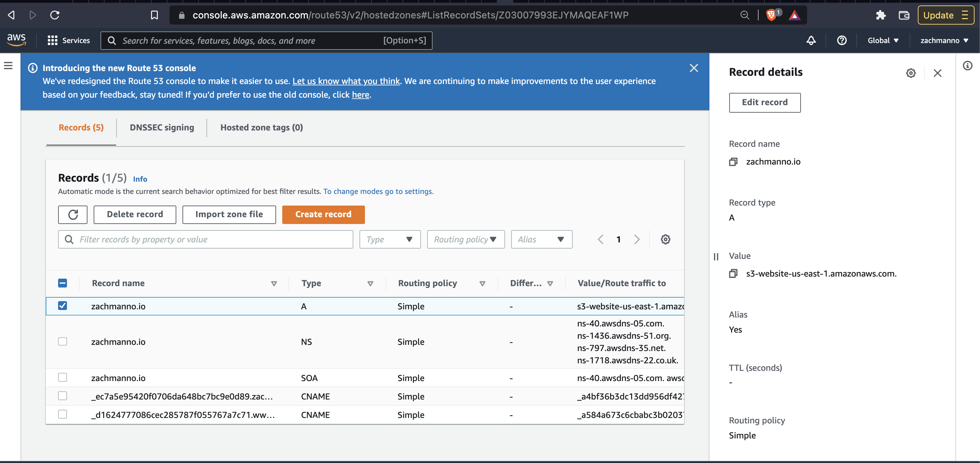Open the Type filter dropdown
Viewport: 980px width, 463px height.
click(x=390, y=239)
